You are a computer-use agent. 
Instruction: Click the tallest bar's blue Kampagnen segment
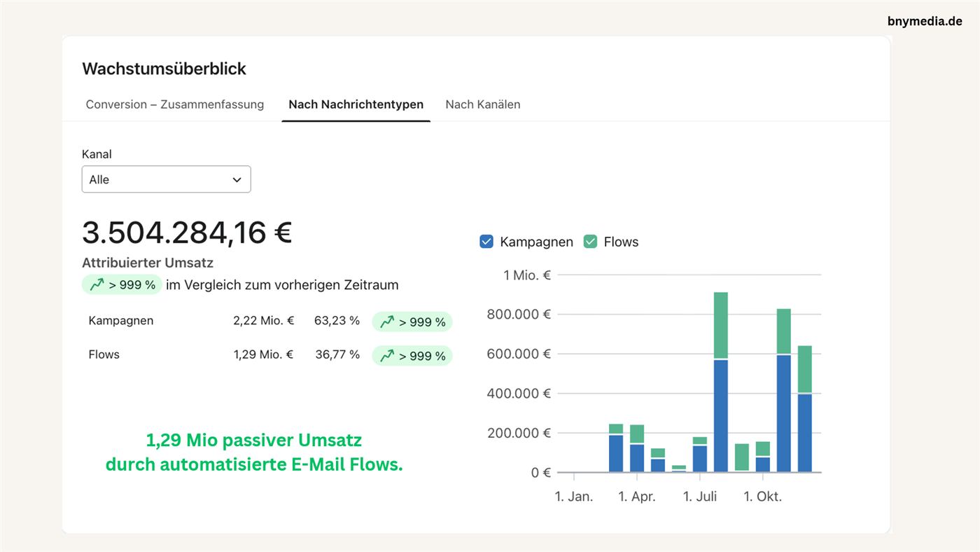point(721,416)
